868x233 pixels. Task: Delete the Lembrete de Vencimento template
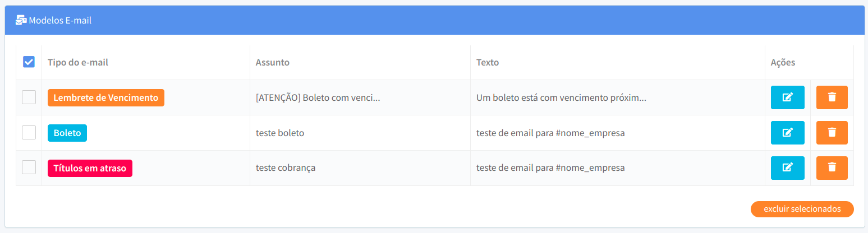[x=832, y=97]
